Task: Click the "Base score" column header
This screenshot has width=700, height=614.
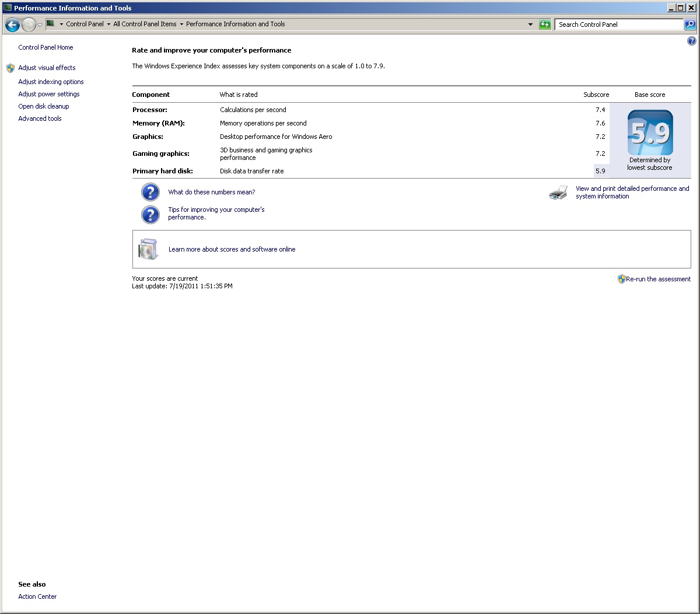Action: pos(650,95)
